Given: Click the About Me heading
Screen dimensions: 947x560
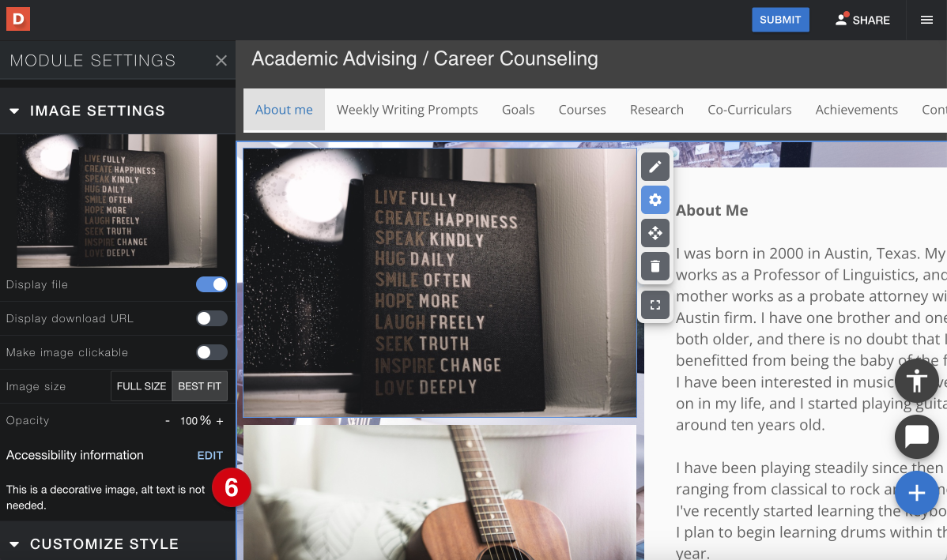Looking at the screenshot, I should point(711,211).
